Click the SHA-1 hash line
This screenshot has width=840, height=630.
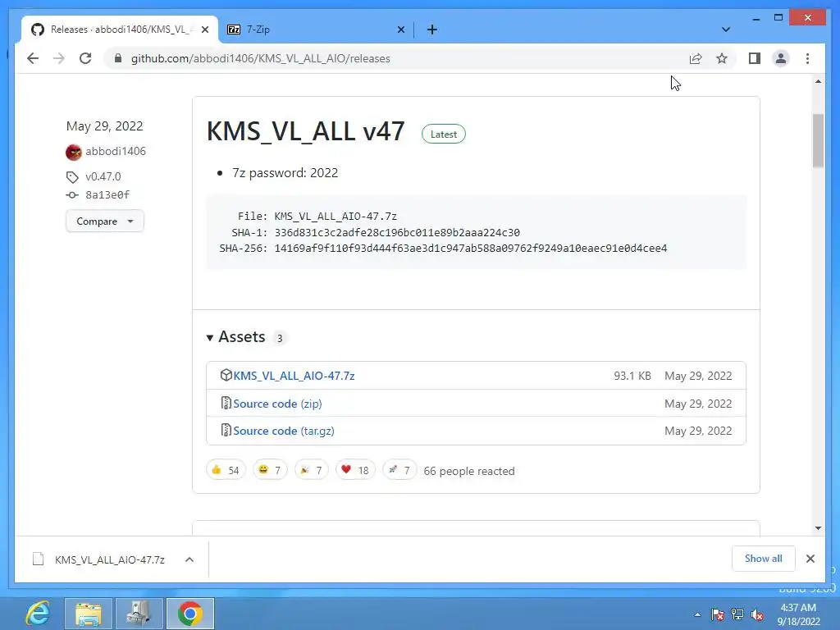376,232
